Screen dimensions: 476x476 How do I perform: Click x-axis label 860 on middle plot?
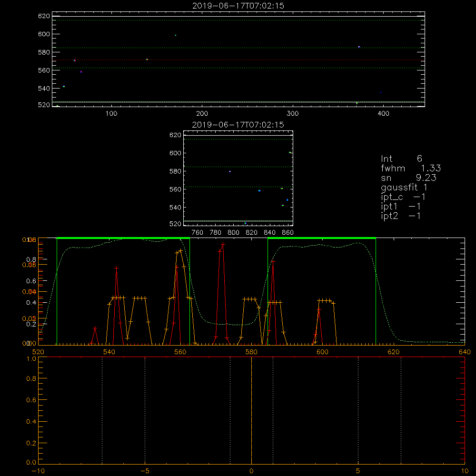pyautogui.click(x=288, y=233)
